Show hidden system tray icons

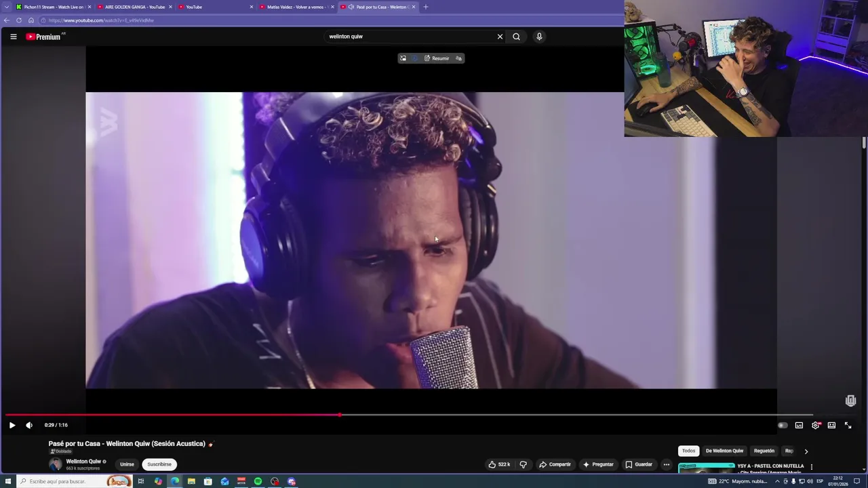click(777, 481)
